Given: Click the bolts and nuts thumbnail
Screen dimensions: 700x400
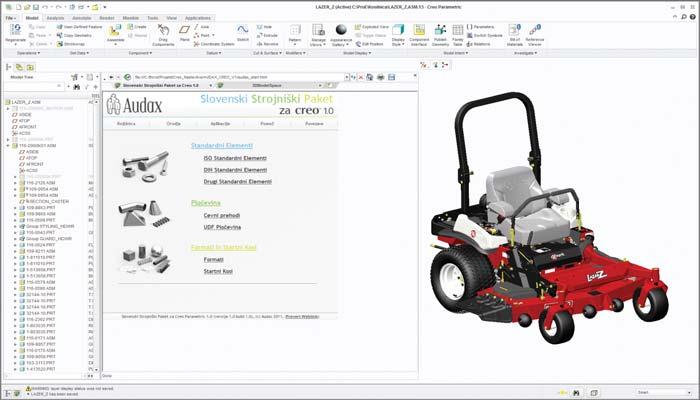Looking at the screenshot, I should click(x=145, y=167).
